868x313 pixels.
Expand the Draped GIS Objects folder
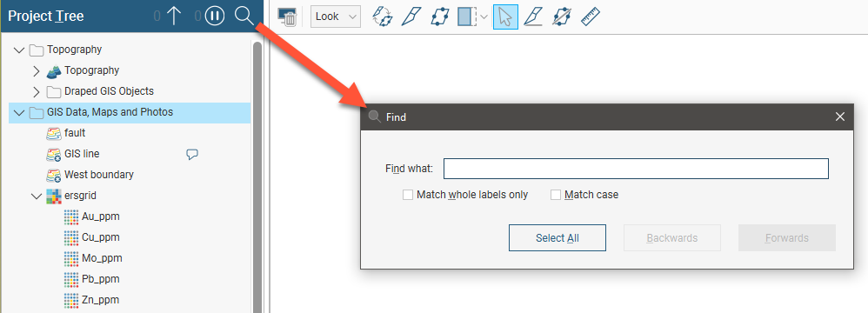click(x=37, y=91)
